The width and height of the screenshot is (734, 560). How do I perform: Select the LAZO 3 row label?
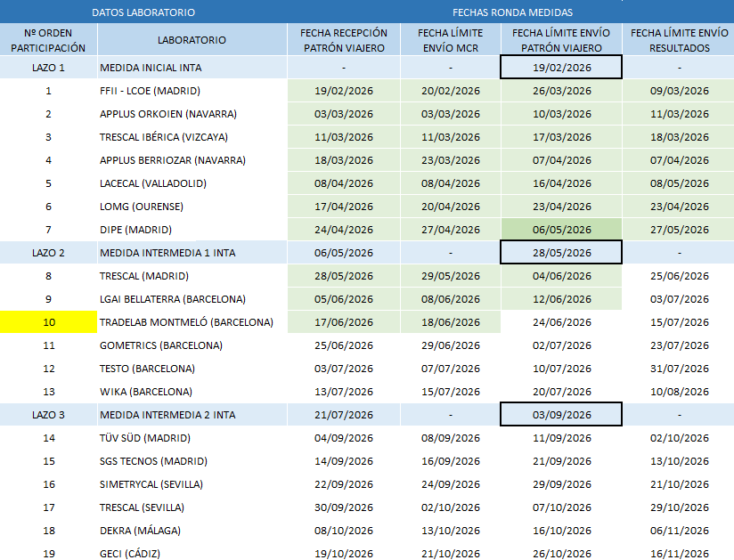point(48,415)
